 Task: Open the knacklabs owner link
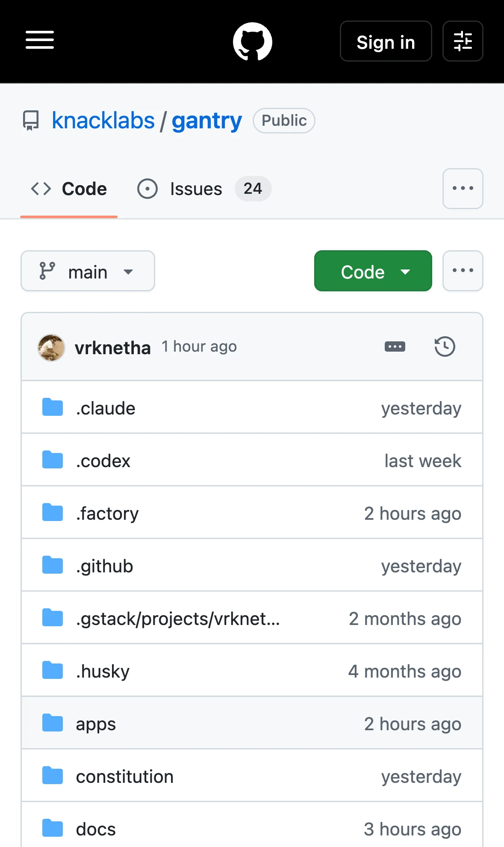pyautogui.click(x=103, y=121)
